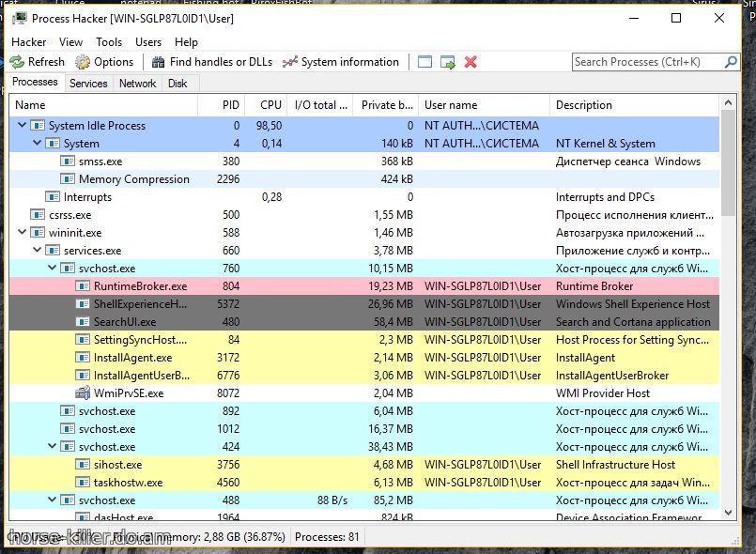
Task: Click the vertical scrollbar thumb
Action: pyautogui.click(x=728, y=163)
